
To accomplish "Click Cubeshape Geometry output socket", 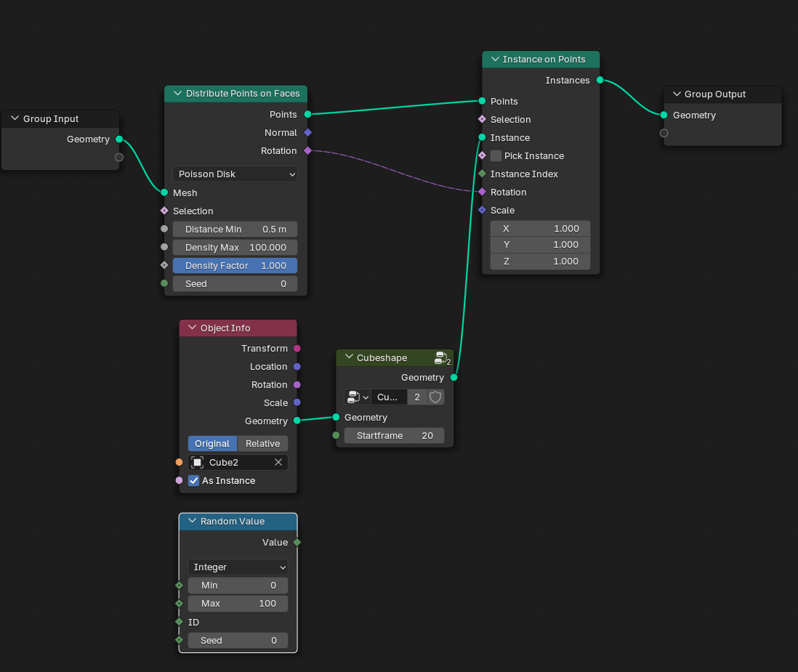I will 454,378.
